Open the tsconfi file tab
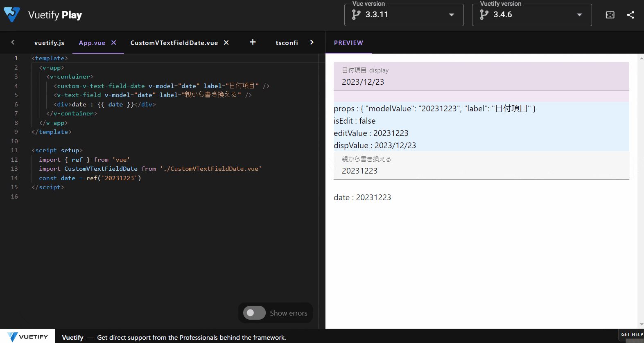This screenshot has height=343, width=644. pyautogui.click(x=287, y=43)
